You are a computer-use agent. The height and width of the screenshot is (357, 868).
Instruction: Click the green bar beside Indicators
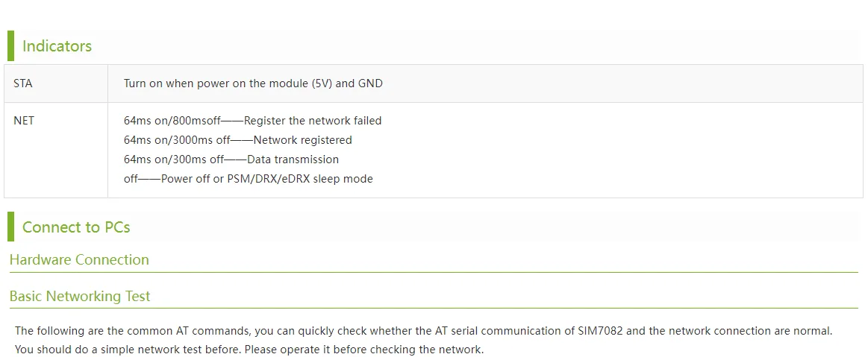click(x=10, y=46)
